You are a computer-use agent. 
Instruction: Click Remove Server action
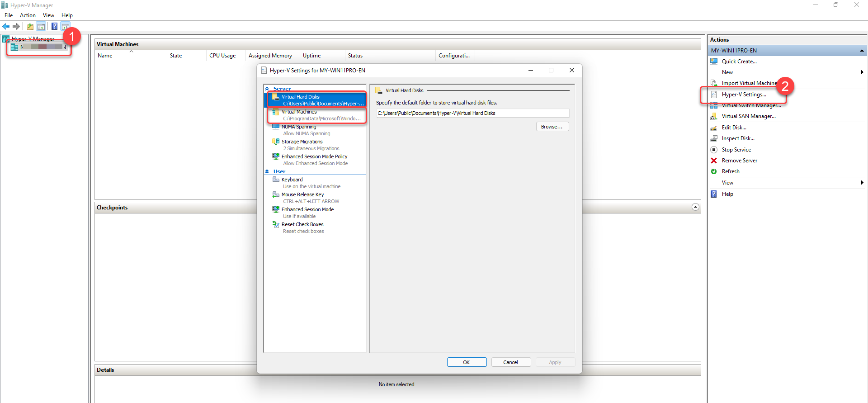click(x=740, y=161)
